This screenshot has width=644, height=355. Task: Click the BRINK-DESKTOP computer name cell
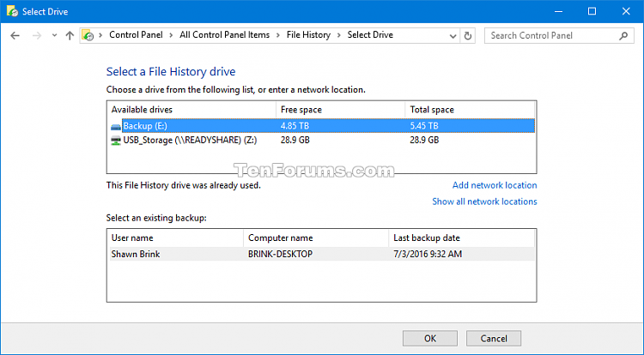pyautogui.click(x=280, y=254)
